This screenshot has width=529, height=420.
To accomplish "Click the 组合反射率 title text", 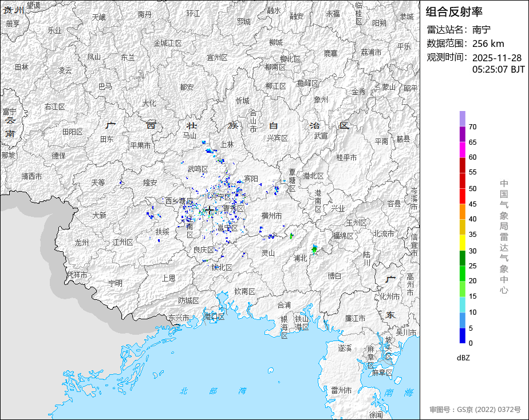I will point(454,12).
